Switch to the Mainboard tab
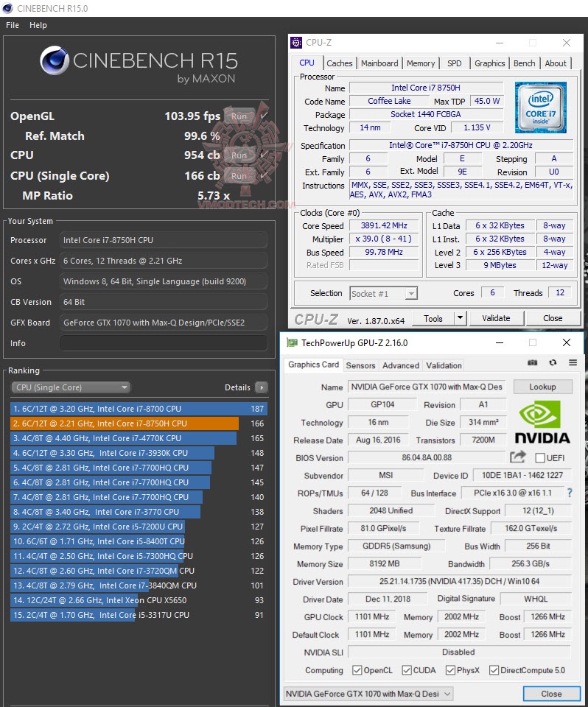Screen dimensions: 588x707 [379, 63]
